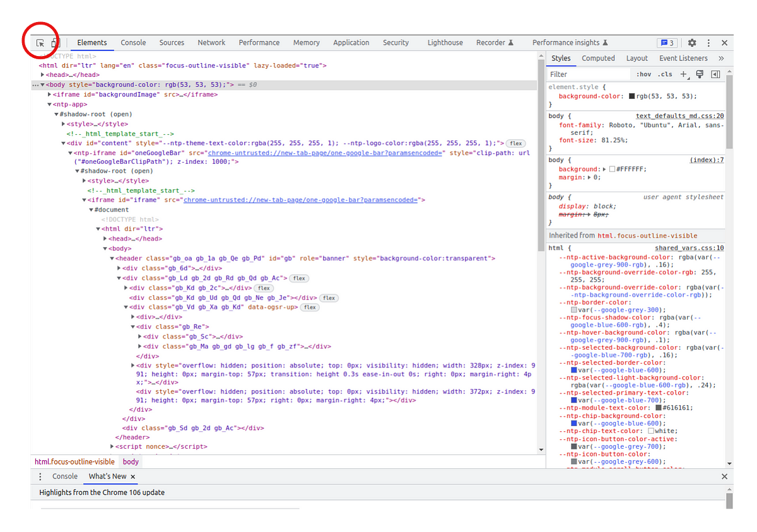Click html.focus-outline-visible in the breadcrumb bar
Screen dimensions: 757x532
(74, 461)
